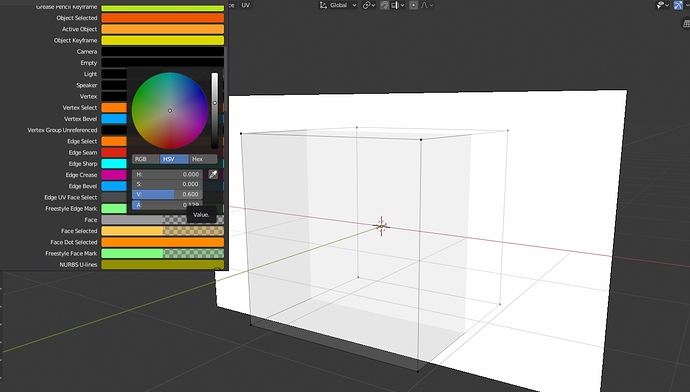Open the UV menu
Screen dimensions: 690x392
pos(246,5)
